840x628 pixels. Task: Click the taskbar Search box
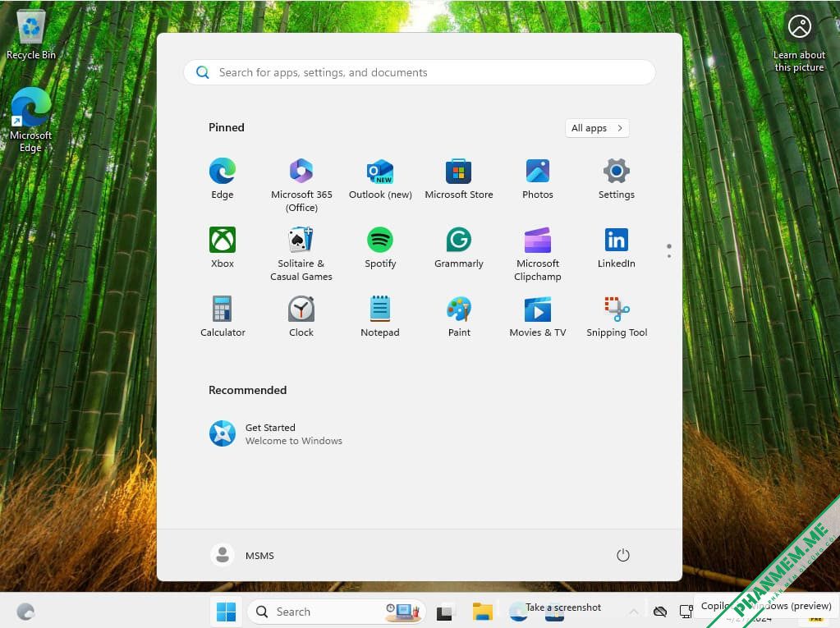point(337,612)
